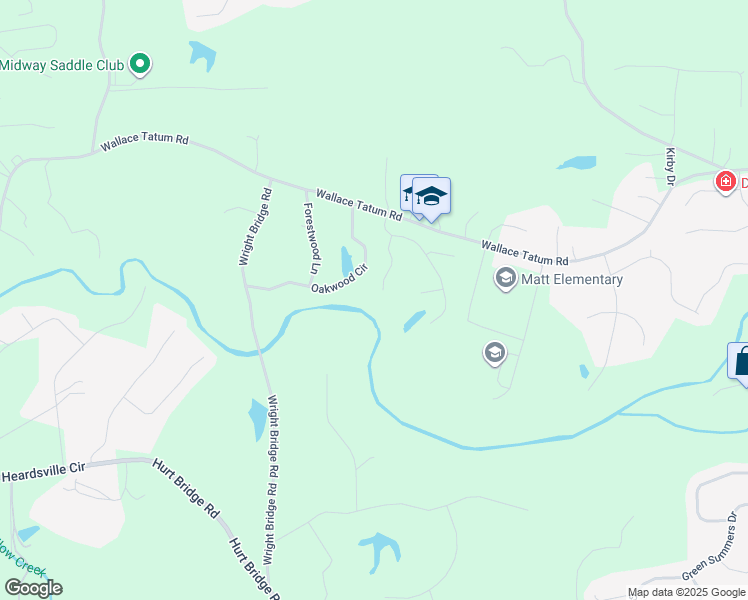Select the Wright Bridge Rd label near Forestwood Ln
The image size is (748, 600).
click(x=255, y=227)
